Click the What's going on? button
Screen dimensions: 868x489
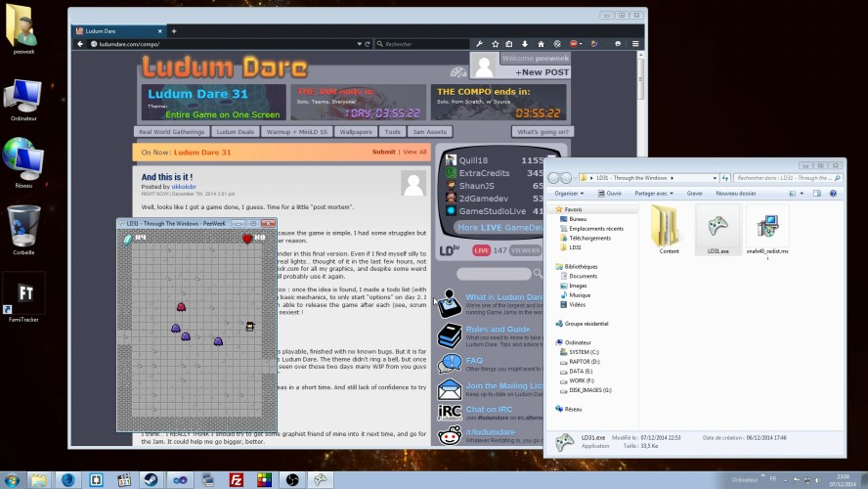pos(542,132)
